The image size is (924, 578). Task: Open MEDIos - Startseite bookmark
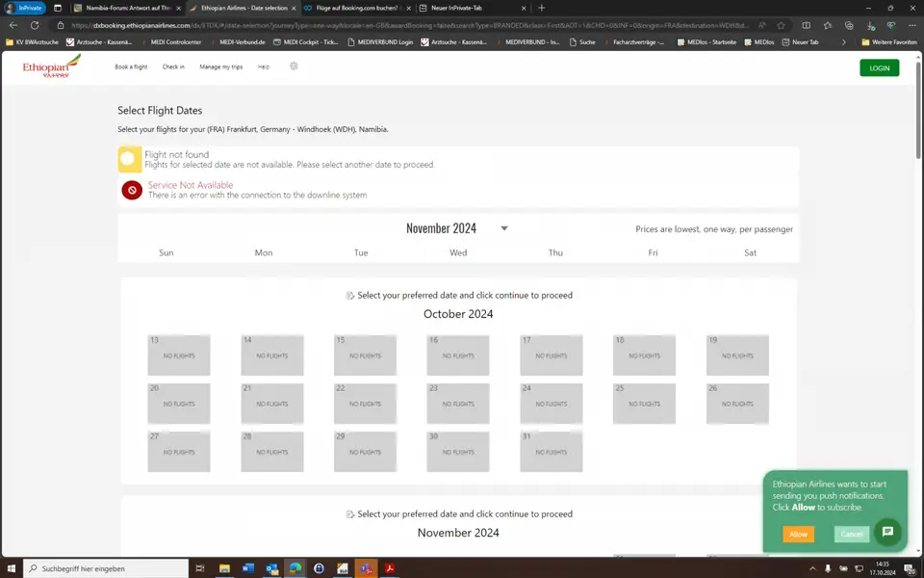tap(706, 41)
